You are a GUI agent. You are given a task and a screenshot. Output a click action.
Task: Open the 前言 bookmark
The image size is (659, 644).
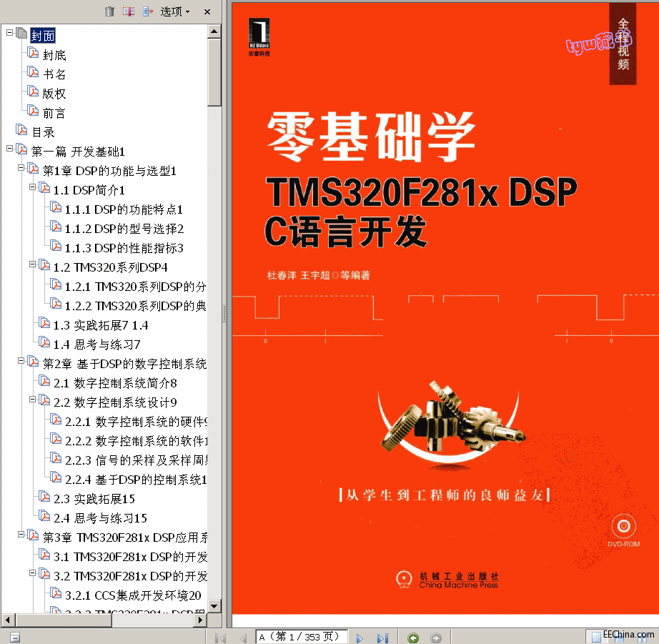(54, 113)
